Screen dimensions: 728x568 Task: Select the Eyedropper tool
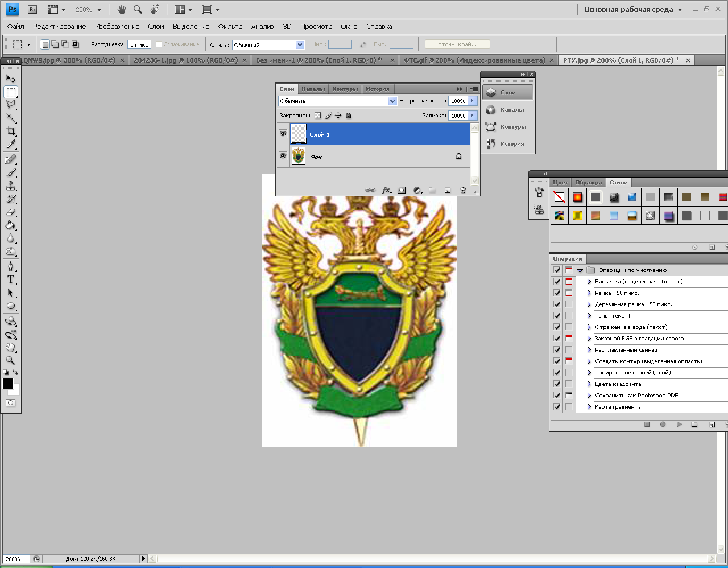tap(11, 145)
